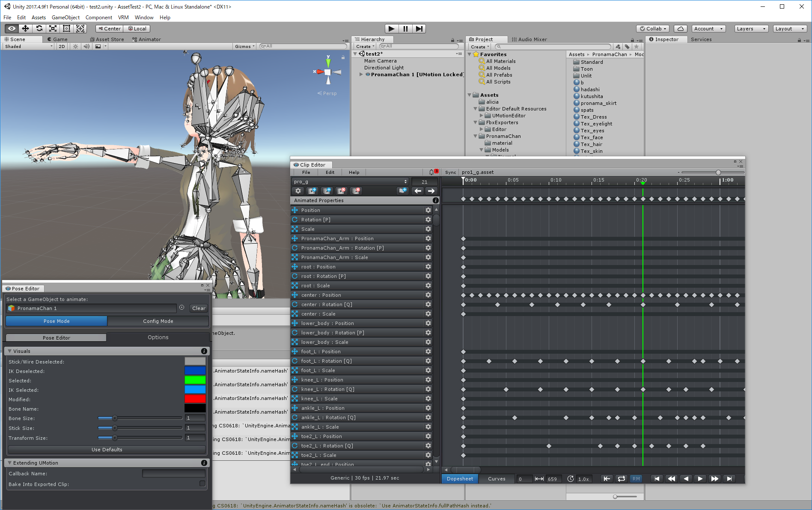The image size is (812, 510).
Task: Toggle the RM root motion button
Action: click(x=636, y=479)
